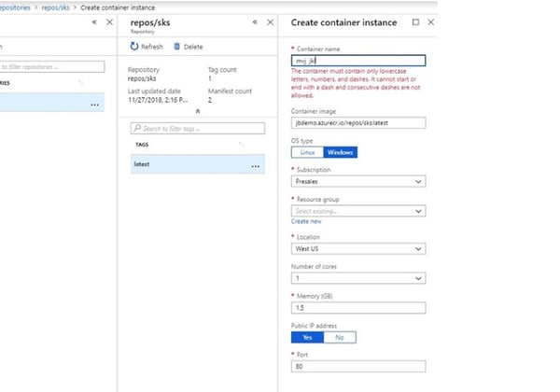Maximize the Create container instance blade

(415, 22)
